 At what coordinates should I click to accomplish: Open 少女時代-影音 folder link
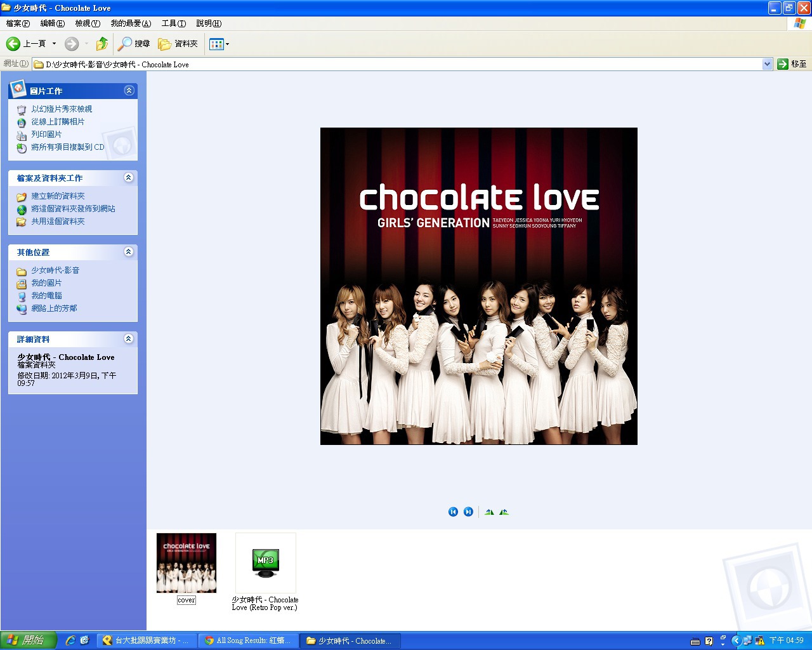tap(55, 270)
